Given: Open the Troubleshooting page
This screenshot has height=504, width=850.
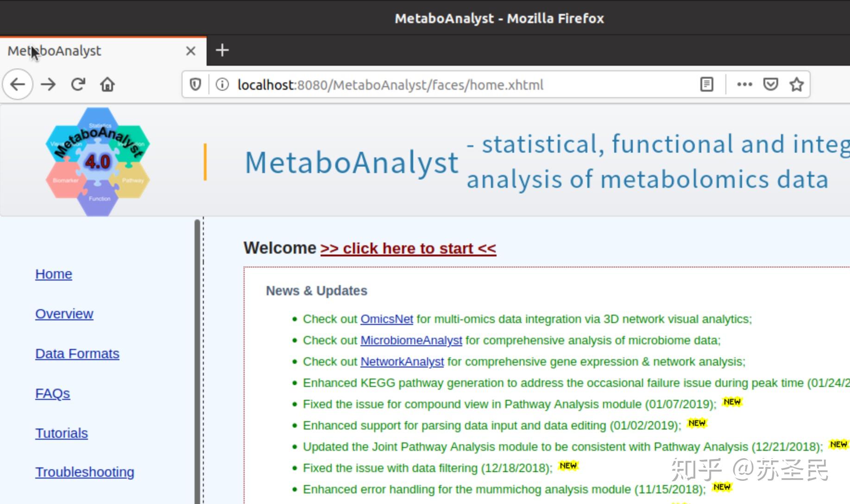Looking at the screenshot, I should 85,472.
